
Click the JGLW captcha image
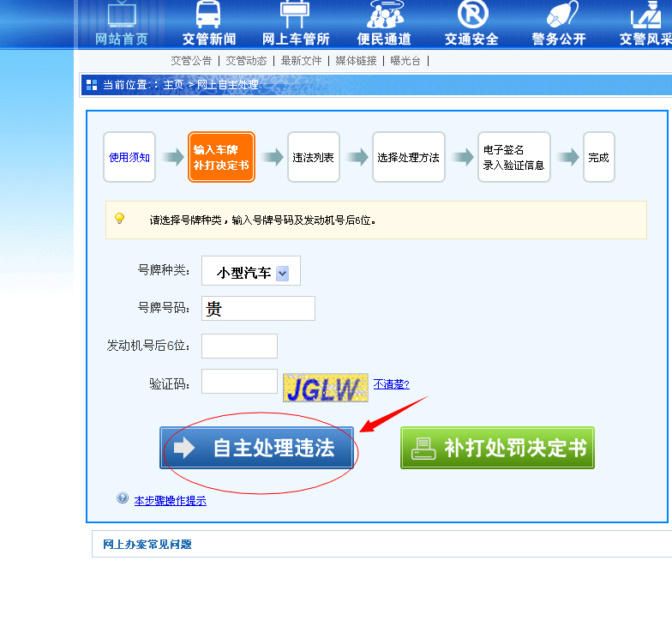326,388
